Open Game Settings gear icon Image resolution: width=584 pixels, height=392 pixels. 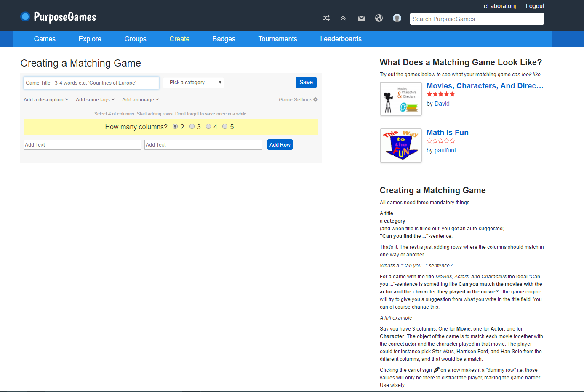(315, 100)
